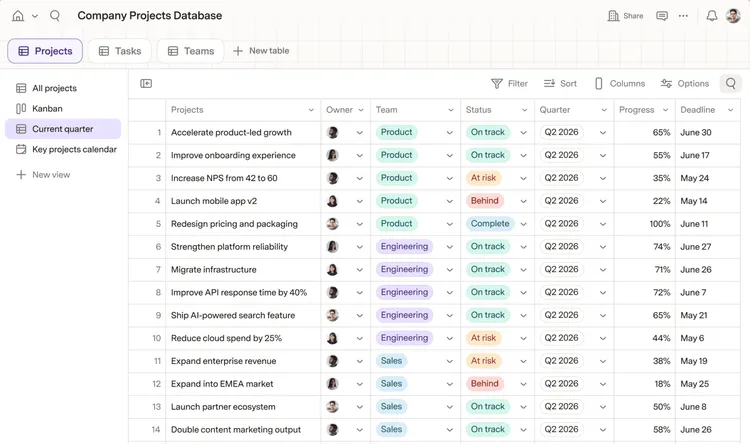Click Q2 2026 tag for Reduce cloud spend
750x444 pixels.
pyautogui.click(x=561, y=338)
